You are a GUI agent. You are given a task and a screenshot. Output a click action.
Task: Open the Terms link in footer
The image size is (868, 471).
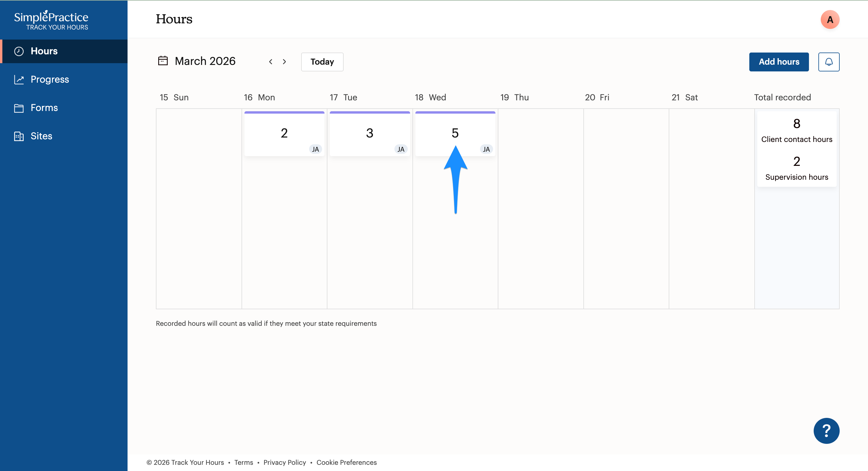(244, 462)
